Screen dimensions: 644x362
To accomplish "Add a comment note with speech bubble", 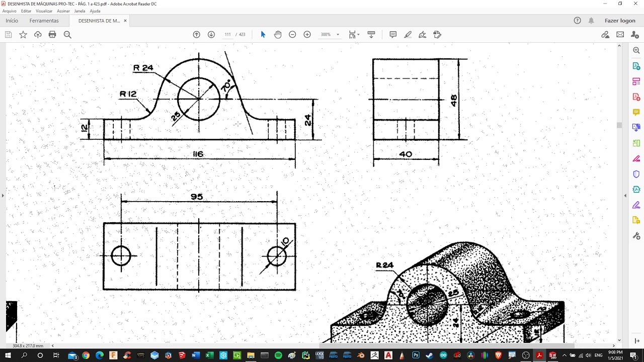I will click(393, 35).
